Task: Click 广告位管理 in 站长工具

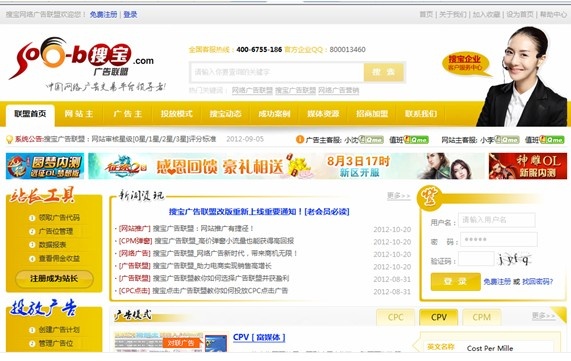Action: click(x=56, y=231)
